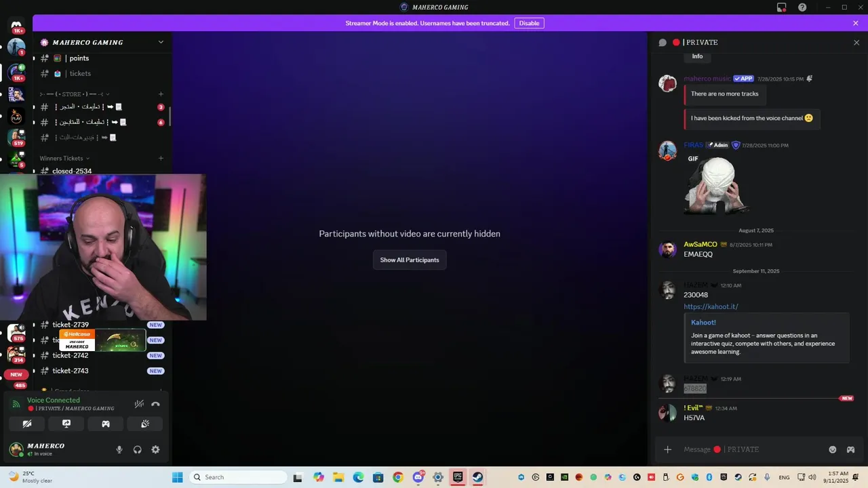
Task: Open Discord inbox icon in title bar
Action: pyautogui.click(x=782, y=7)
